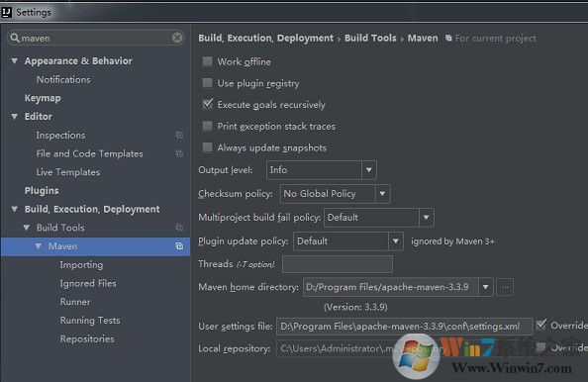Clear the maven search text
The height and width of the screenshot is (382, 588).
coord(177,38)
